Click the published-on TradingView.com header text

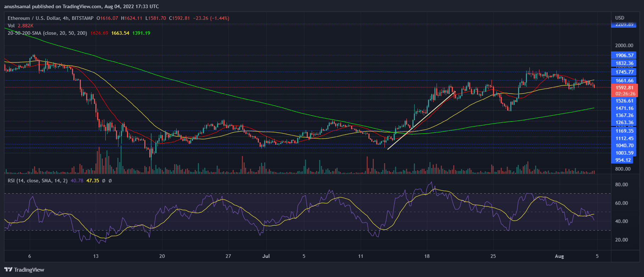81,6
